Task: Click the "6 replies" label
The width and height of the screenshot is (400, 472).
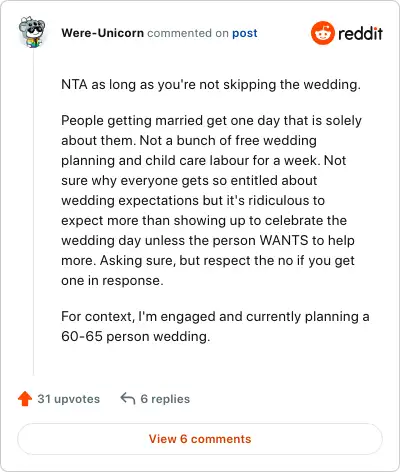Action: coord(165,399)
